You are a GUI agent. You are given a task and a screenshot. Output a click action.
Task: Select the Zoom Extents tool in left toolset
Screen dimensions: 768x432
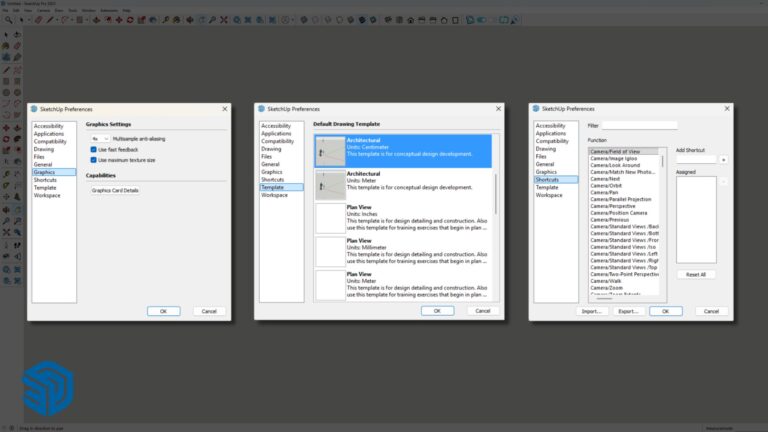coord(6,233)
